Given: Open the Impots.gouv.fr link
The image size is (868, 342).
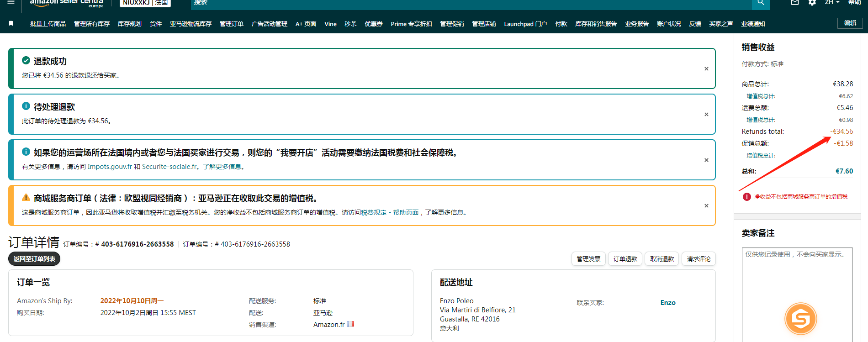Looking at the screenshot, I should [110, 167].
